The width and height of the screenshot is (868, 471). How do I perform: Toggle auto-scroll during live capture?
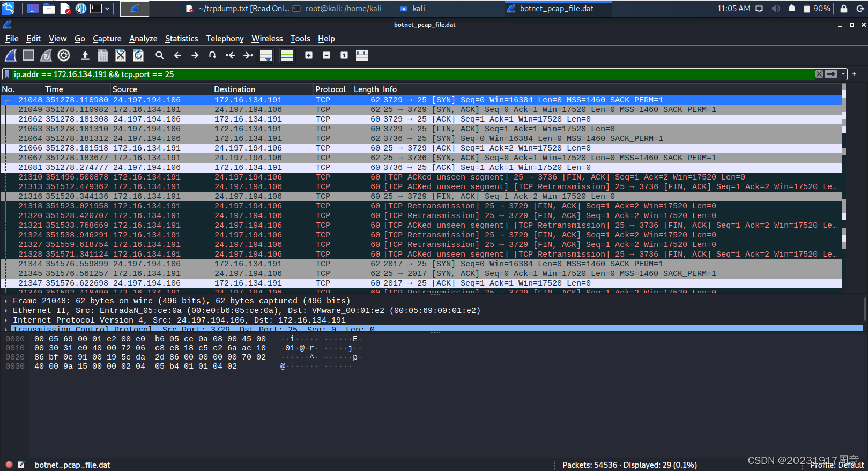pyautogui.click(x=266, y=55)
